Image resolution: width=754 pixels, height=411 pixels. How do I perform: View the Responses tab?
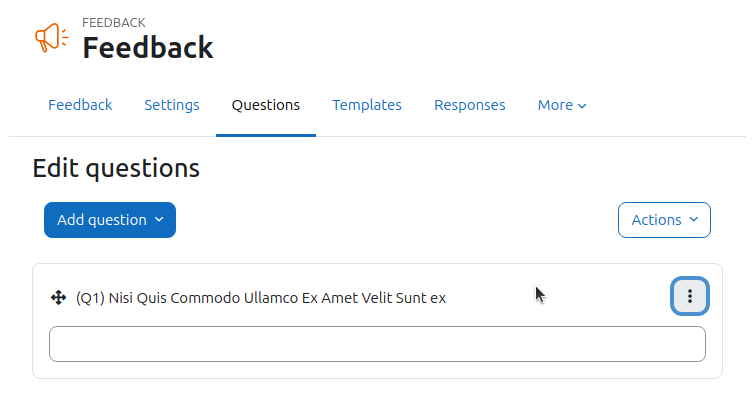coord(470,105)
